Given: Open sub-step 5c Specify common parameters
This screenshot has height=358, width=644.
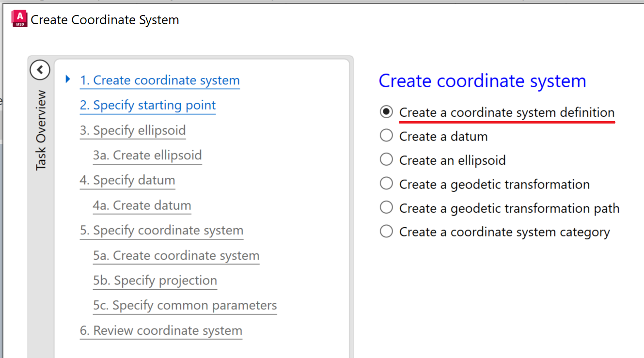Looking at the screenshot, I should point(185,306).
